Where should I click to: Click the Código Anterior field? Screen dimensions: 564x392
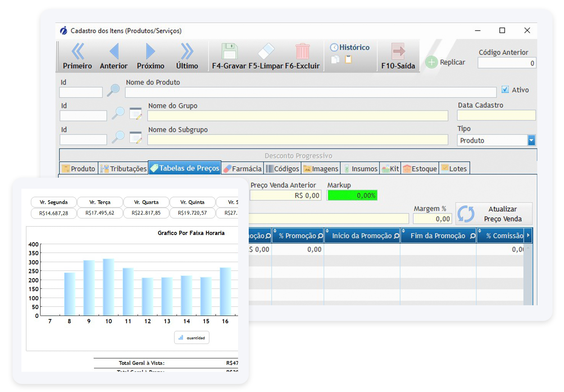pyautogui.click(x=507, y=63)
